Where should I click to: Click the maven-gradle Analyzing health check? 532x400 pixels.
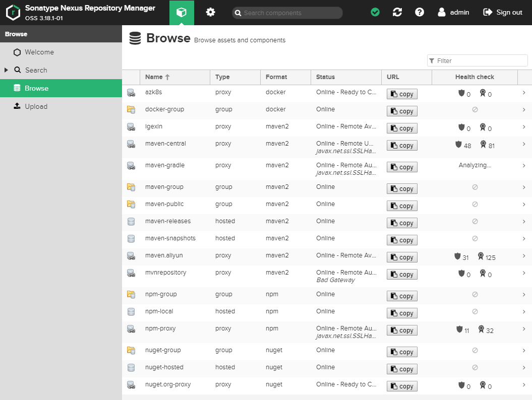tap(475, 165)
